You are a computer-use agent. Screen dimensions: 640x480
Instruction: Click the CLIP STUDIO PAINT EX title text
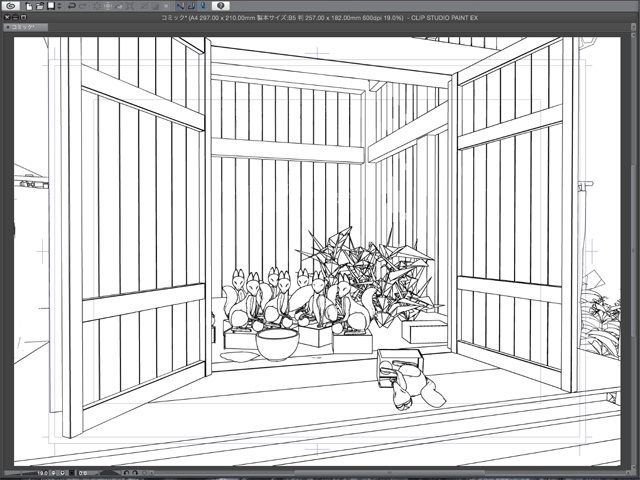444,18
